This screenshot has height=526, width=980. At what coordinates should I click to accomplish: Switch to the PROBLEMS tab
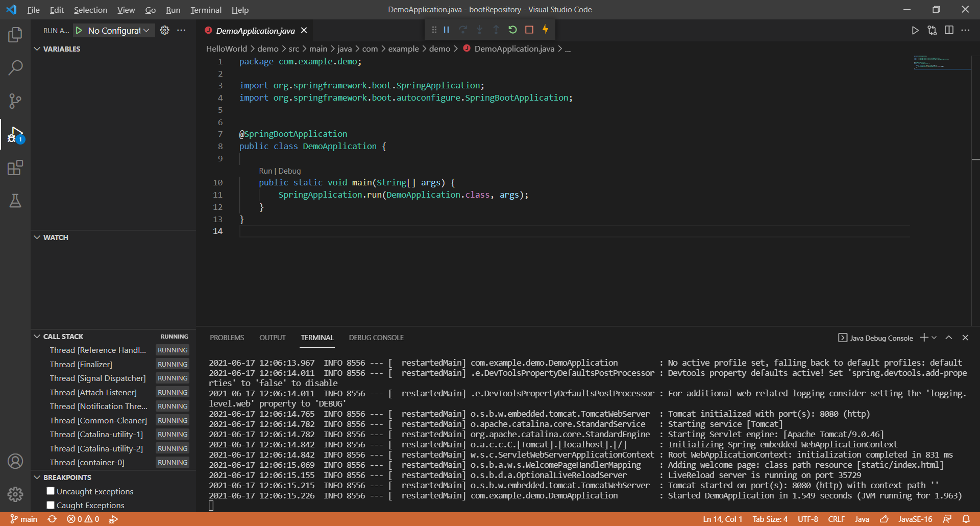pos(227,338)
